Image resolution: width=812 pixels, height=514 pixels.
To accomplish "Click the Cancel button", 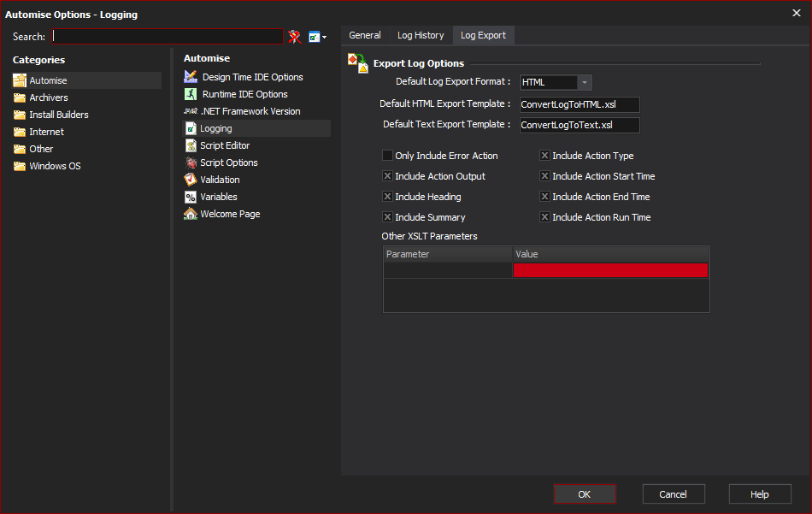I will pos(674,494).
